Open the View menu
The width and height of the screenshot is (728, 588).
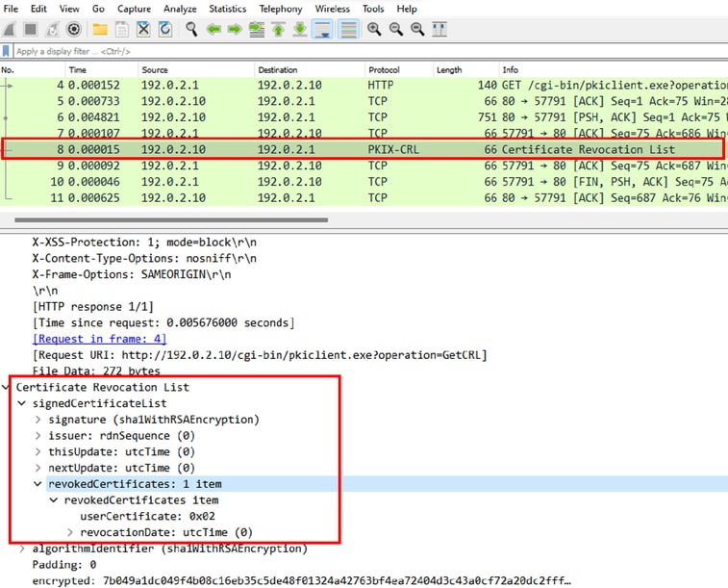pyautogui.click(x=69, y=9)
